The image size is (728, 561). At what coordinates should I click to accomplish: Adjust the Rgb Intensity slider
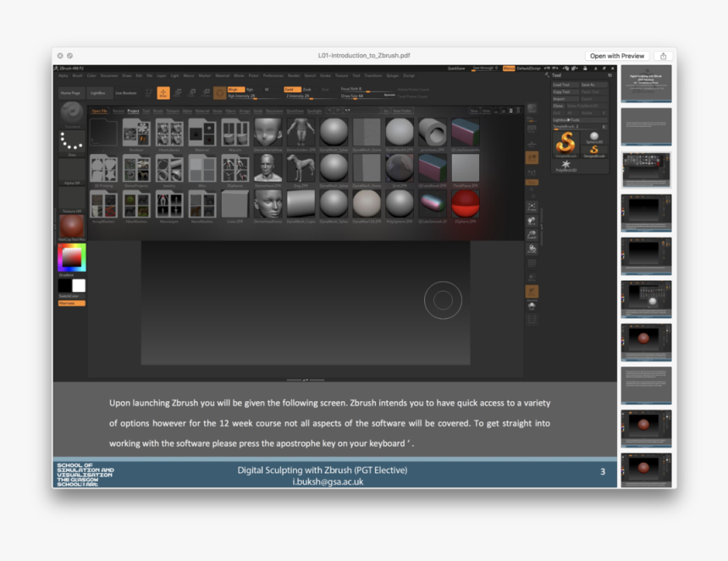click(255, 96)
